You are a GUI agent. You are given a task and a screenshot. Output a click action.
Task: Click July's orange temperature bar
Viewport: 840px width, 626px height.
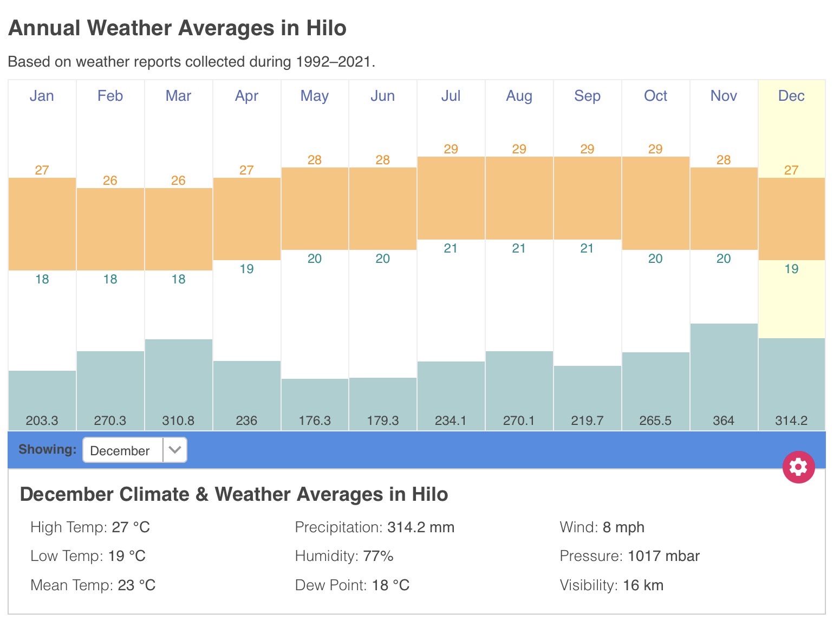click(x=451, y=198)
